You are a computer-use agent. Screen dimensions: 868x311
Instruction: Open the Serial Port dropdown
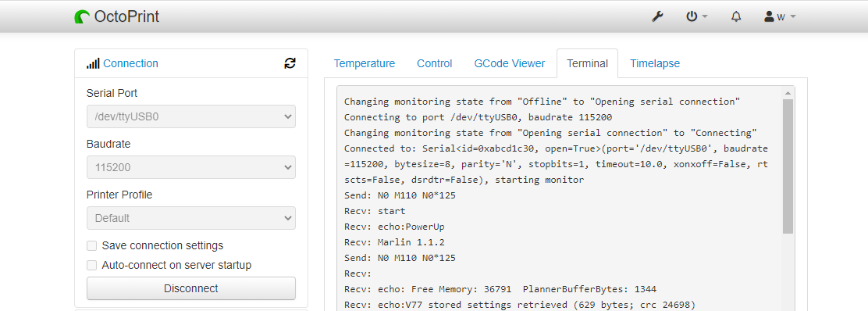191,116
